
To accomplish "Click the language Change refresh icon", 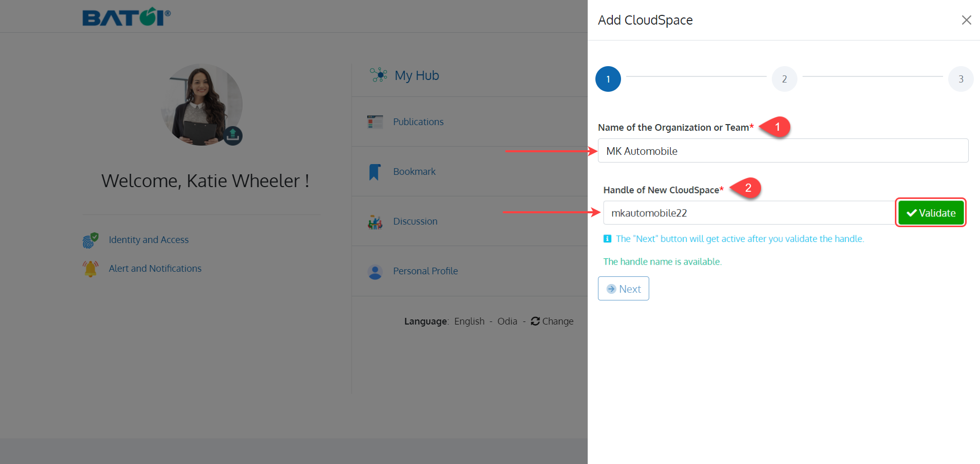I will [535, 321].
